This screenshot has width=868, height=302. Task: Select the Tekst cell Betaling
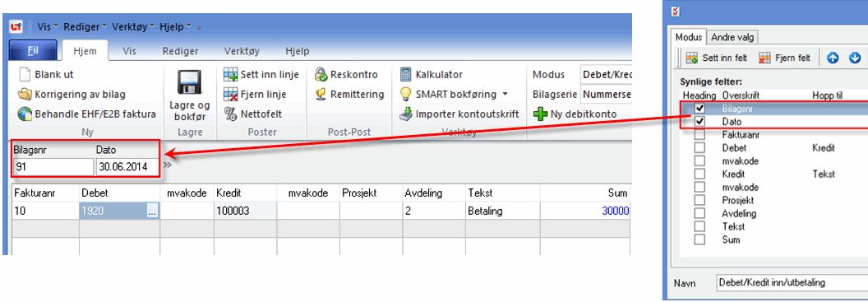(x=503, y=211)
